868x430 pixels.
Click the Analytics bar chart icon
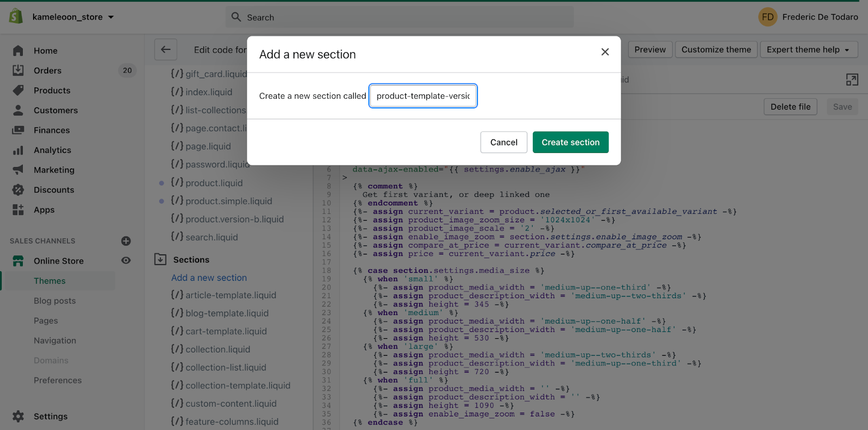pos(18,150)
